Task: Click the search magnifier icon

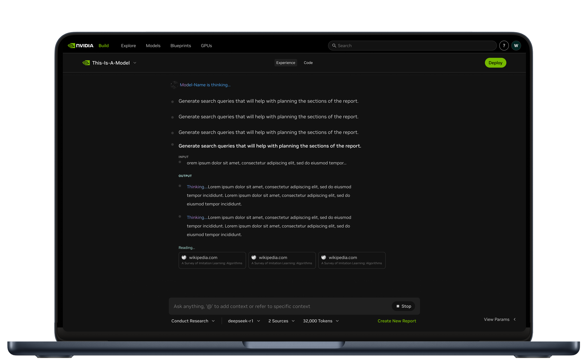Action: (x=334, y=46)
